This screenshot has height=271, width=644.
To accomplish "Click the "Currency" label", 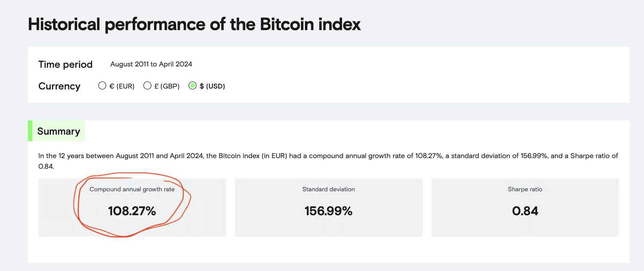I will [x=59, y=86].
